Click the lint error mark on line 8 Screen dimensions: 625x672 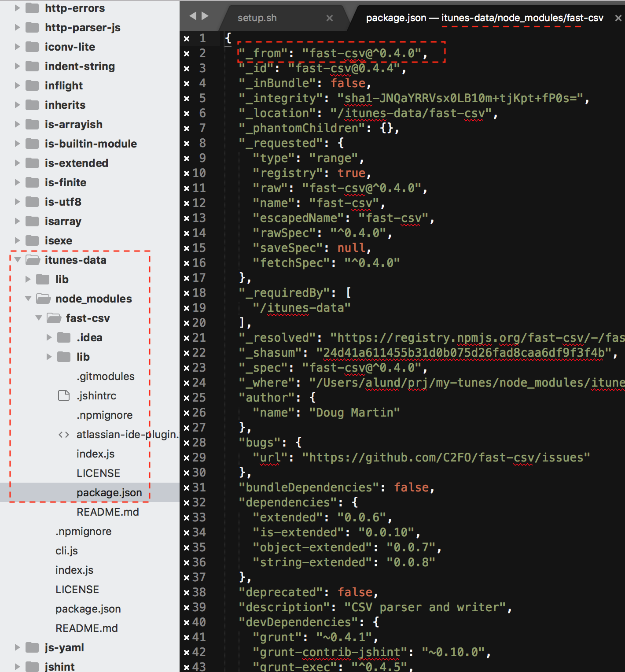187,144
